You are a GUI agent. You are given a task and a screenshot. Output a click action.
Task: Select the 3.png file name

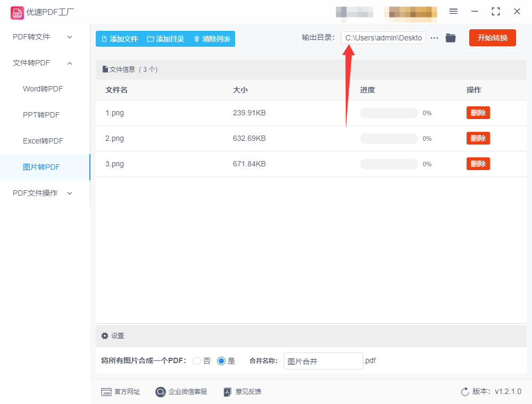114,164
